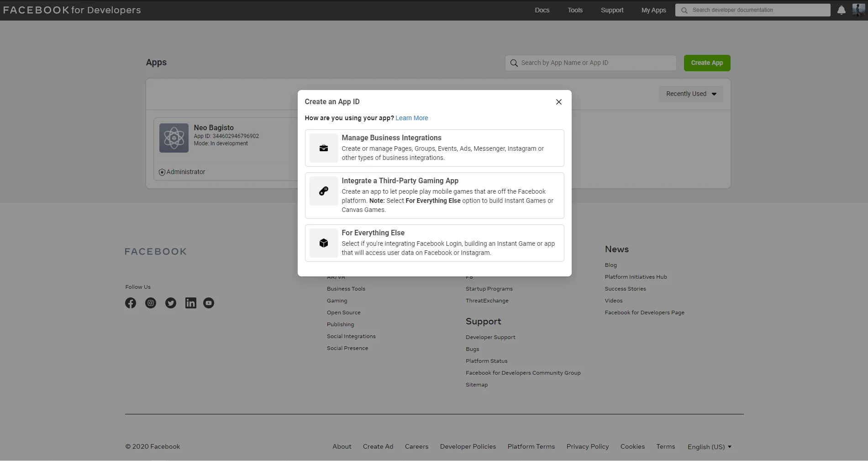Click the notifications bell icon

point(841,10)
